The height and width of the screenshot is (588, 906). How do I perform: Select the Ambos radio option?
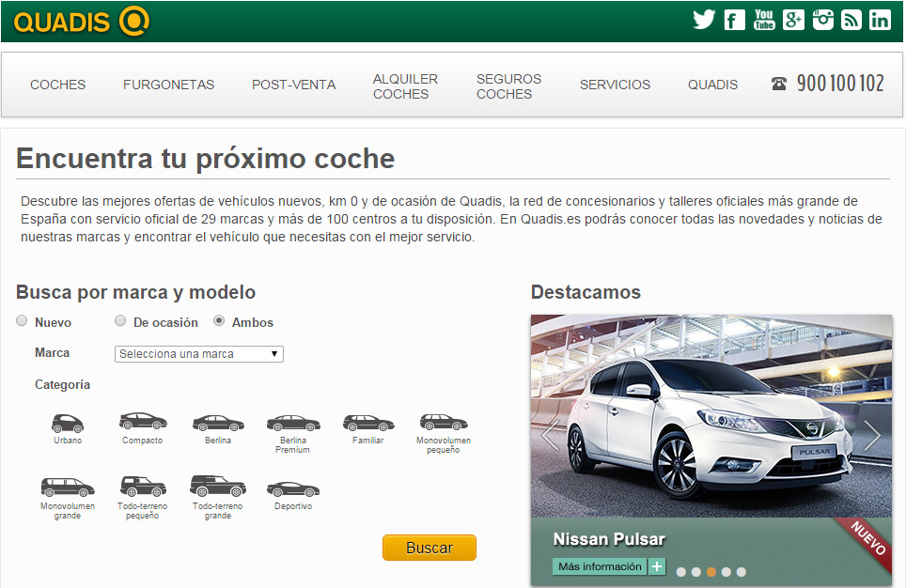point(219,320)
